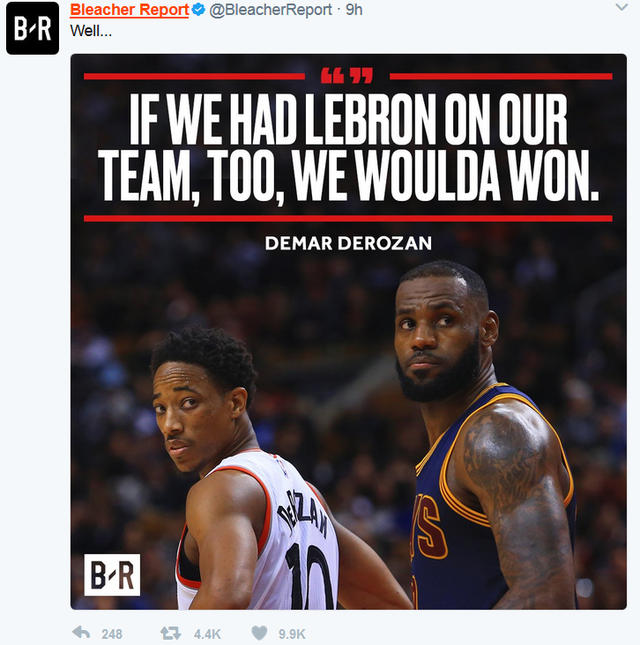Click the red quotation marks graphic
Viewport: 640px width, 645px height.
point(347,76)
